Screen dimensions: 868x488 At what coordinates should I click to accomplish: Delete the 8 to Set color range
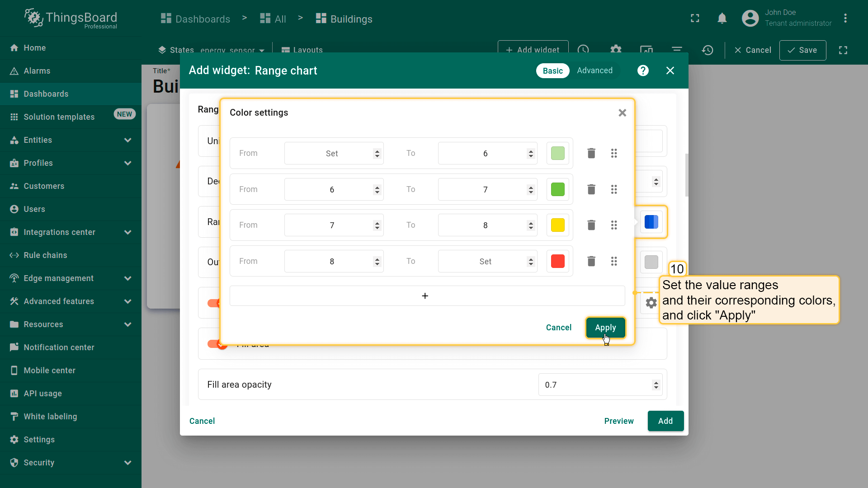(591, 261)
